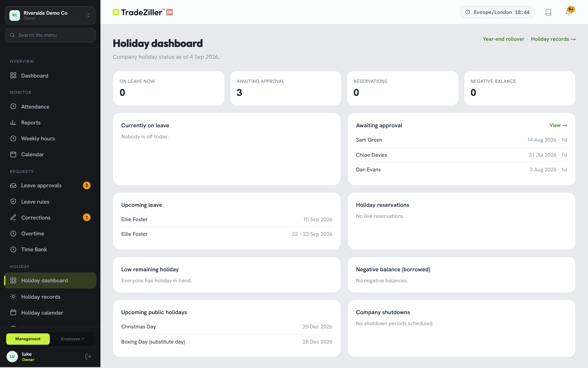The height and width of the screenshot is (368, 588).
Task: Open Time Bank menu item
Action: click(50, 249)
